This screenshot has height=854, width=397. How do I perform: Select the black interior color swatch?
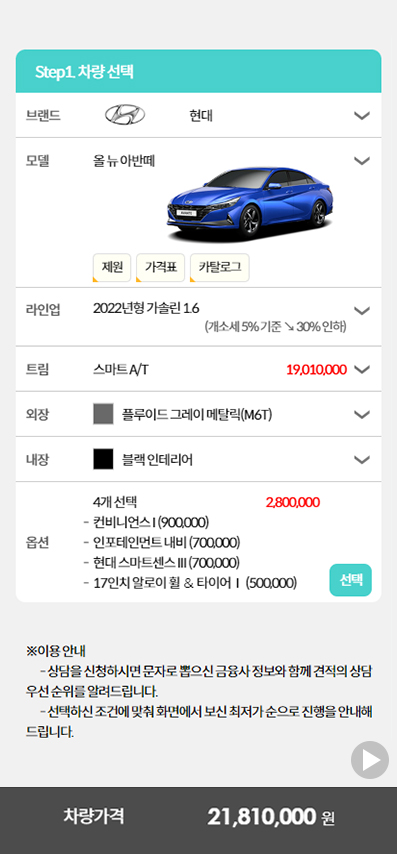pyautogui.click(x=103, y=460)
